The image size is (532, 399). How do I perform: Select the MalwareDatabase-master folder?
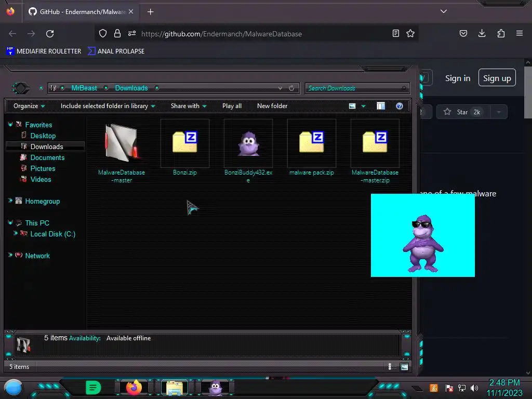click(x=122, y=152)
